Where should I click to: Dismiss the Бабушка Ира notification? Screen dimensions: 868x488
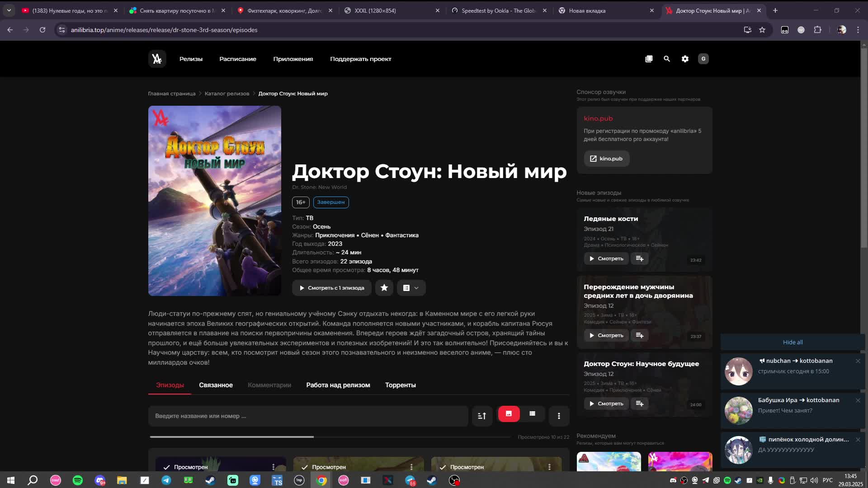click(x=858, y=400)
